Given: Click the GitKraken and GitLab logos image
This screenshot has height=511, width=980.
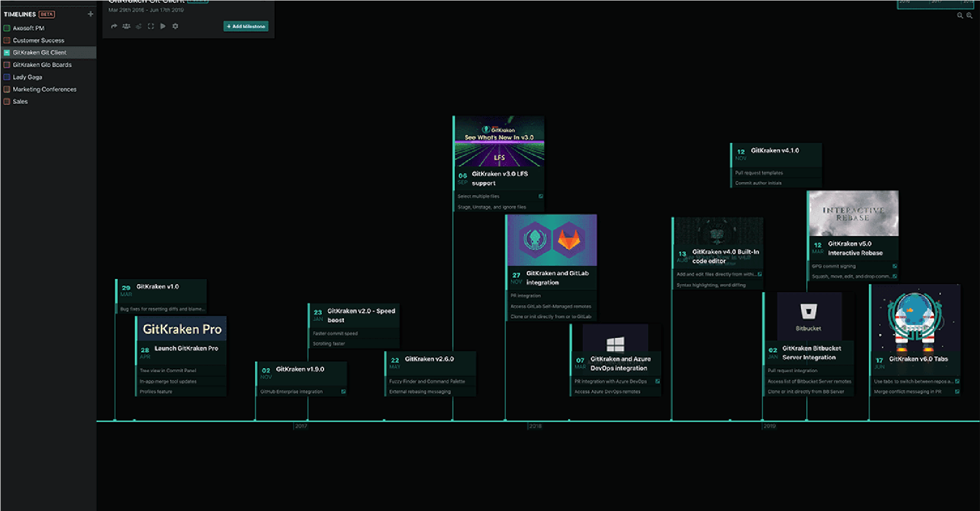Looking at the screenshot, I should [x=552, y=240].
